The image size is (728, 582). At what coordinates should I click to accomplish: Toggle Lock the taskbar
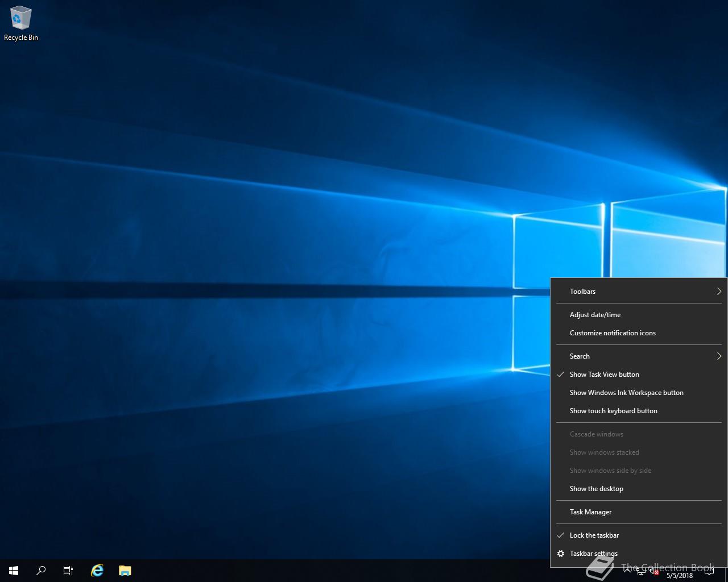(x=639, y=535)
